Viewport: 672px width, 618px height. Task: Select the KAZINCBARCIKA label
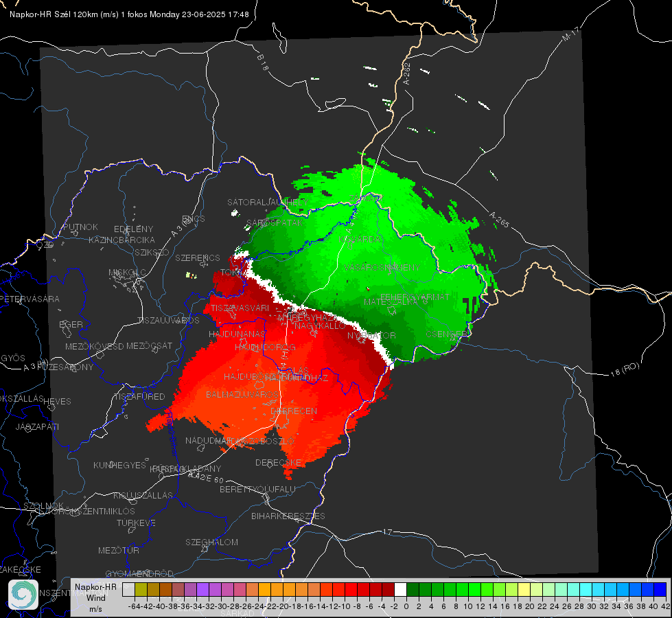point(121,240)
